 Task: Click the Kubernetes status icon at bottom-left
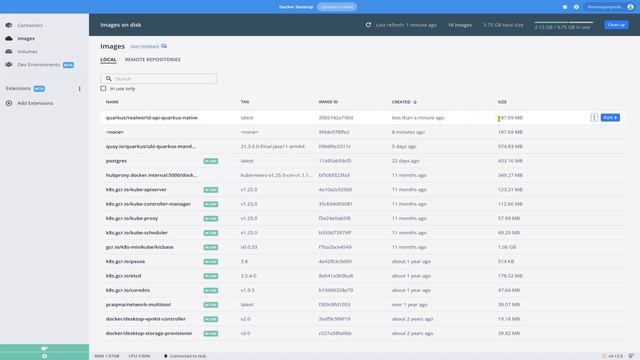click(44, 356)
